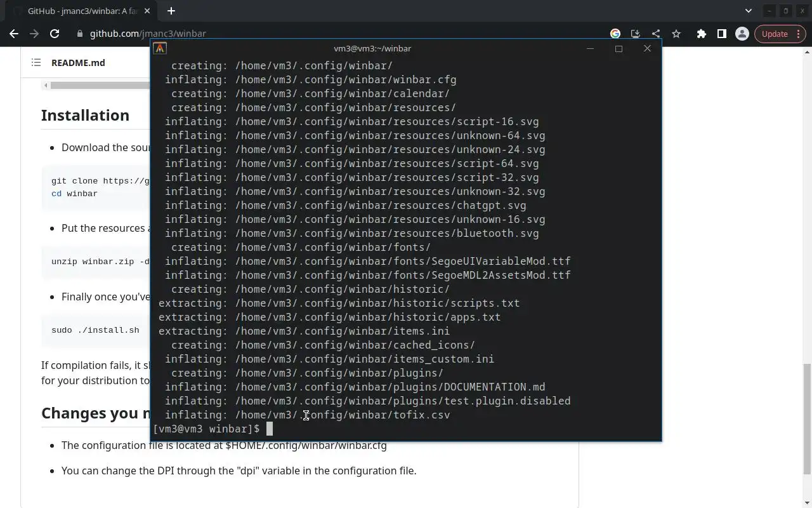The height and width of the screenshot is (508, 812).
Task: Click the Google icon in address bar
Action: coord(615,34)
